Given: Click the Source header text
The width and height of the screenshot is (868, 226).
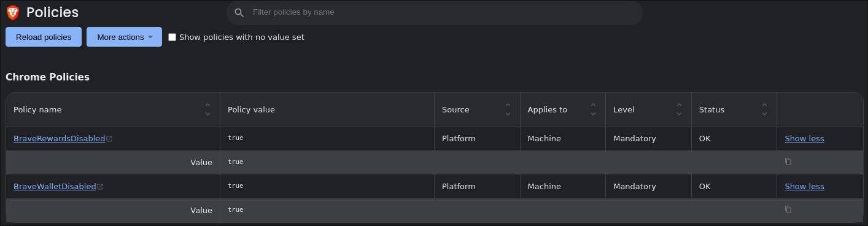Looking at the screenshot, I should 455,110.
